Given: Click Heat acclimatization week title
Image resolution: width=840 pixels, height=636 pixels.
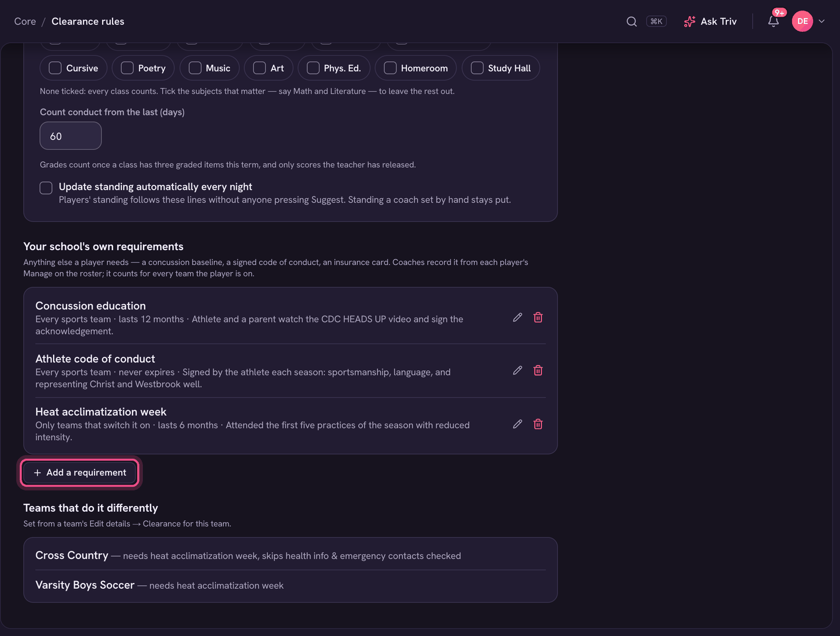Looking at the screenshot, I should pos(101,412).
